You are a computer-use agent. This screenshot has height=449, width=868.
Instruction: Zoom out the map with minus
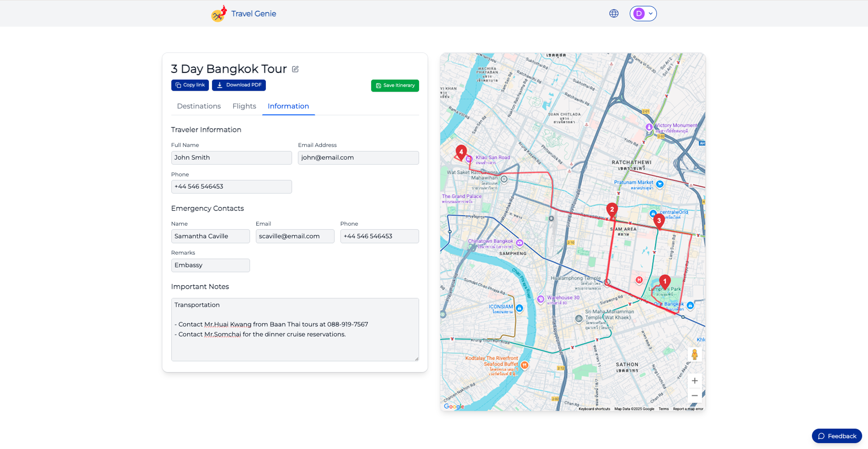click(x=695, y=396)
